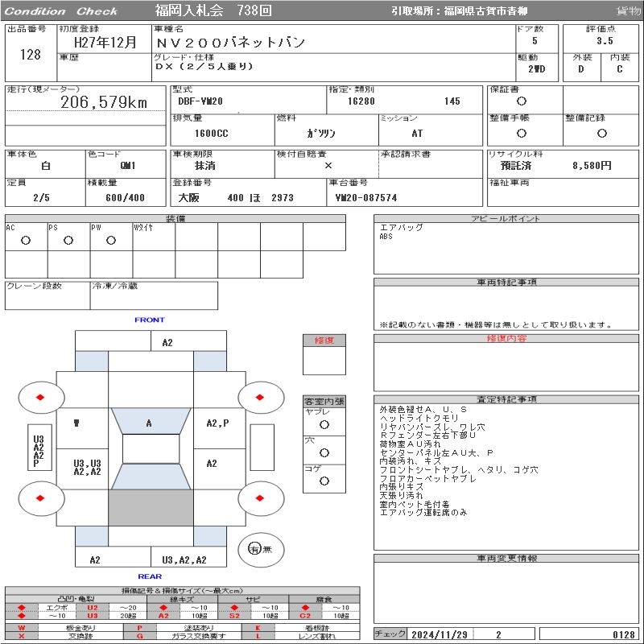Click the AC equipment circle

[x=26, y=240]
